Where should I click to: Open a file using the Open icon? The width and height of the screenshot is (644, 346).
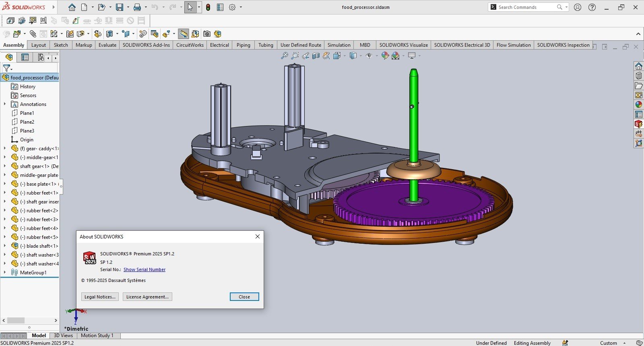point(101,7)
